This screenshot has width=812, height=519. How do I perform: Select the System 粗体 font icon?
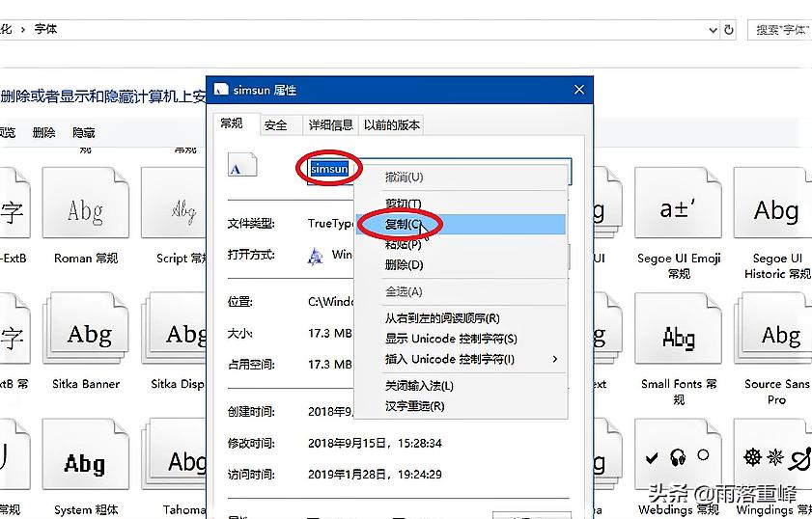tap(85, 454)
